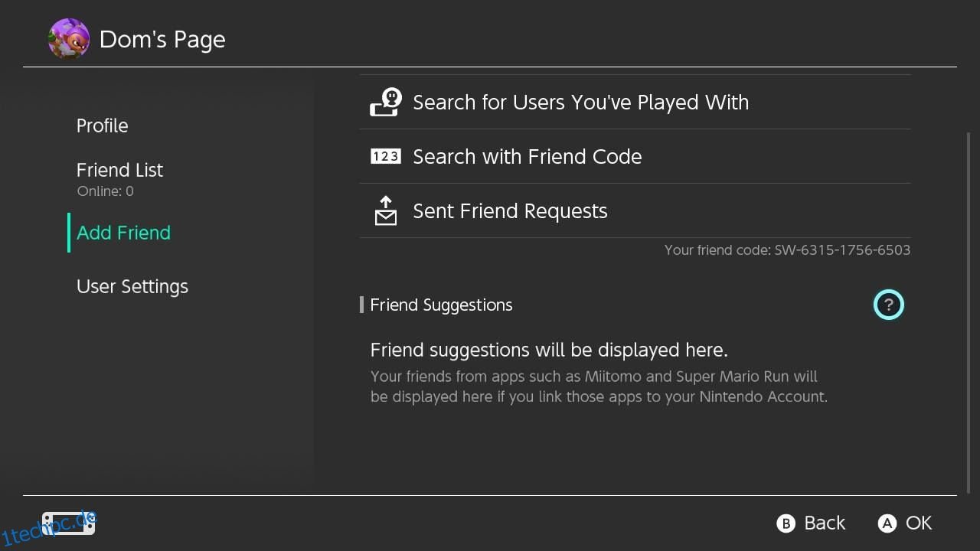Click the A button icon
The image size is (980, 551).
tap(887, 523)
